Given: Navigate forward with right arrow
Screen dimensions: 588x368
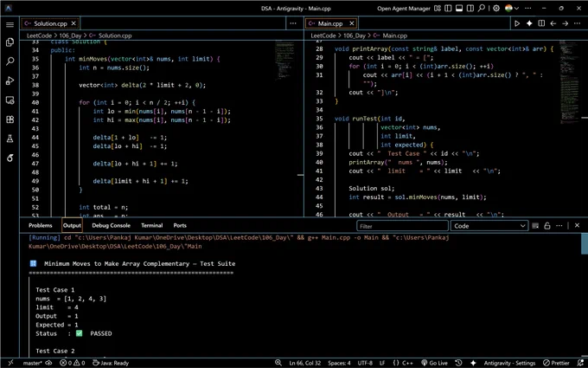Looking at the screenshot, I should 566,23.
